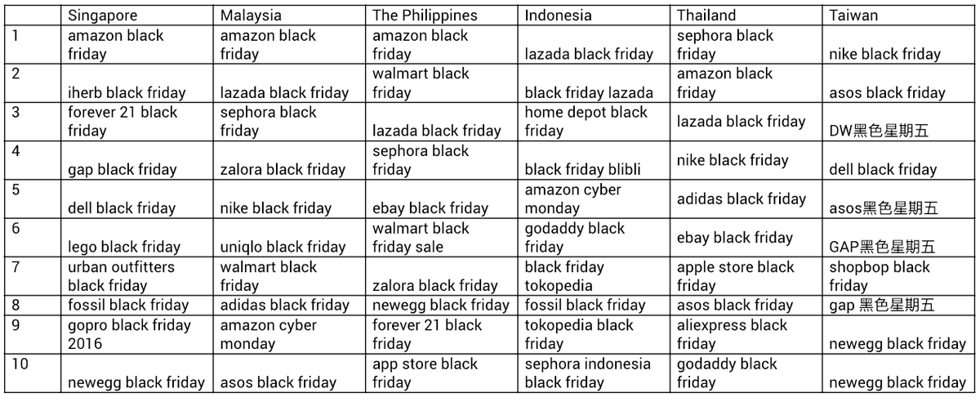Select the 'GAP黑色星期五' cell

[x=898, y=238]
